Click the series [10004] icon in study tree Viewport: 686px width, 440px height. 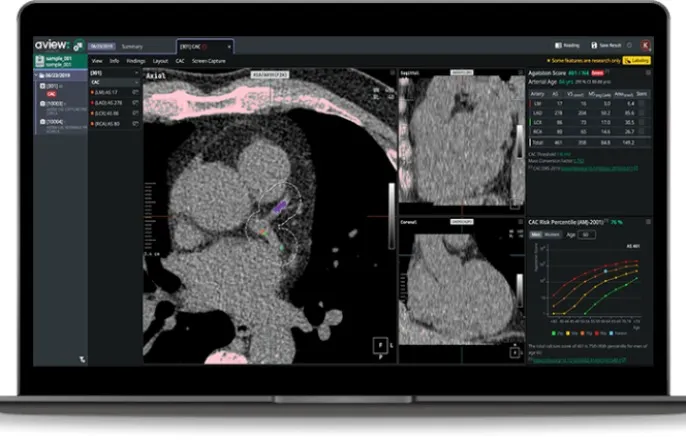click(x=43, y=122)
